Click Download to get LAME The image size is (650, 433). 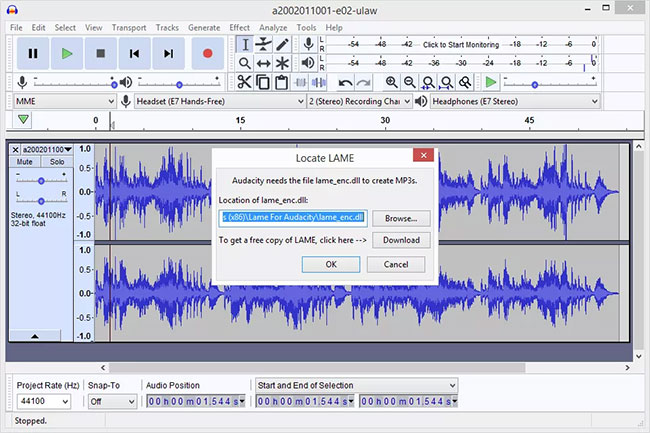point(401,240)
